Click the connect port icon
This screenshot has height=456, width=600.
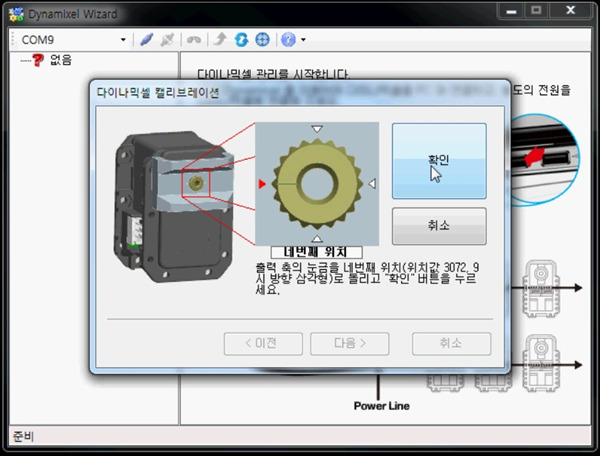click(x=146, y=40)
